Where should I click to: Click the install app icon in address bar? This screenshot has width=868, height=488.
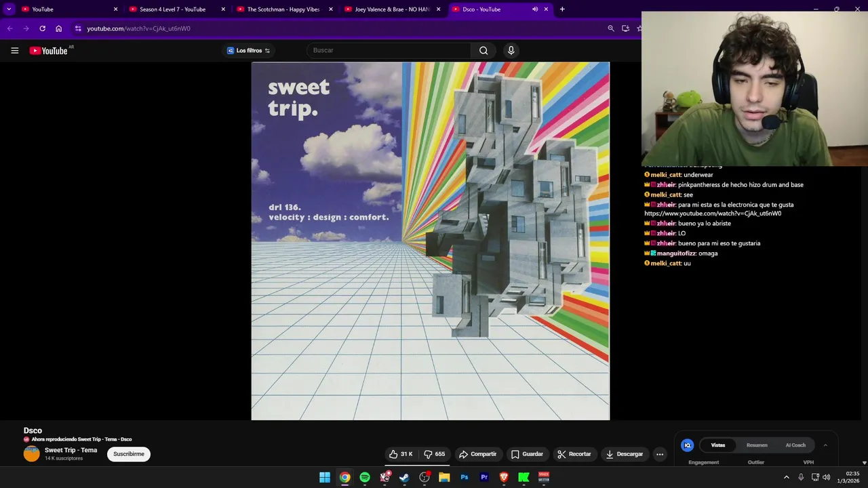coord(625,28)
